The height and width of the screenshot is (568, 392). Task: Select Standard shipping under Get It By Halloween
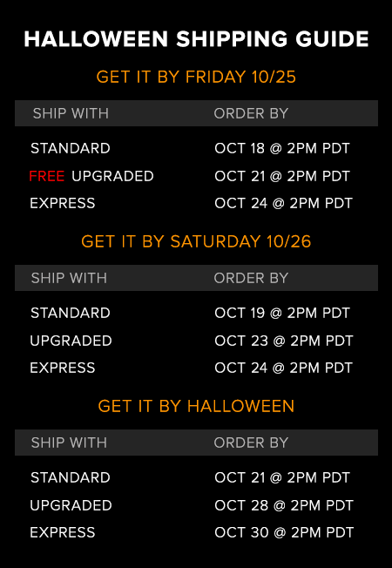click(71, 477)
